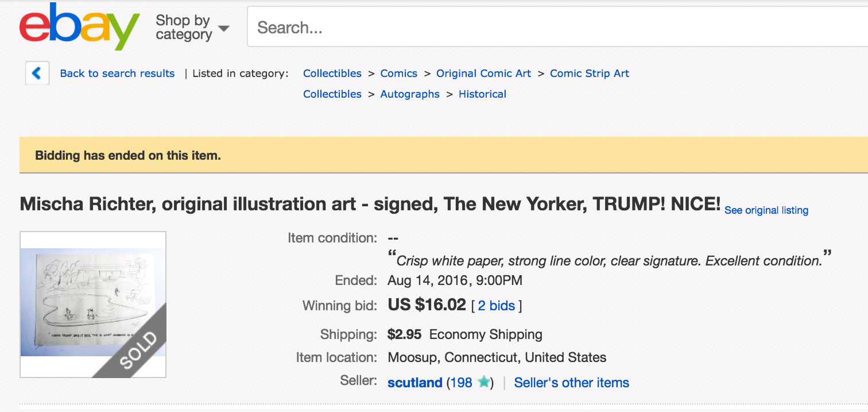Focus the Search input field
This screenshot has height=412, width=868.
click(x=557, y=27)
